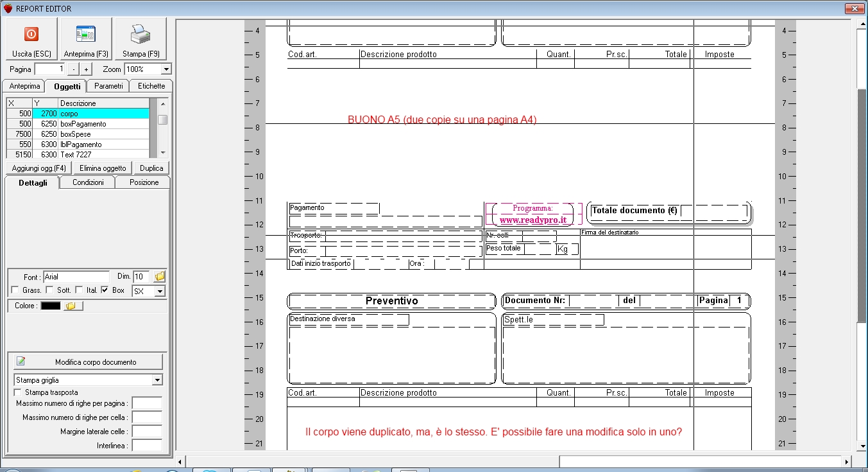Select the Porto: label in report
The height and width of the screenshot is (472, 868).
(x=299, y=251)
